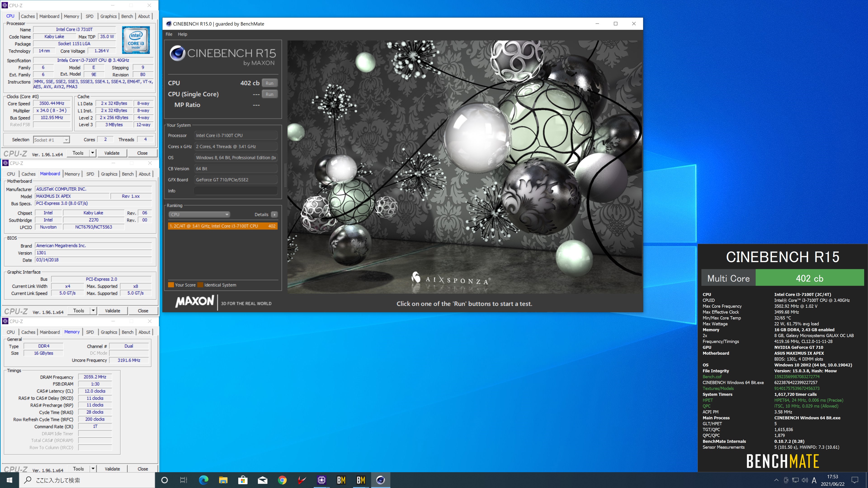Select CPU tab in the Mainboard CPU-Z window

click(x=11, y=174)
